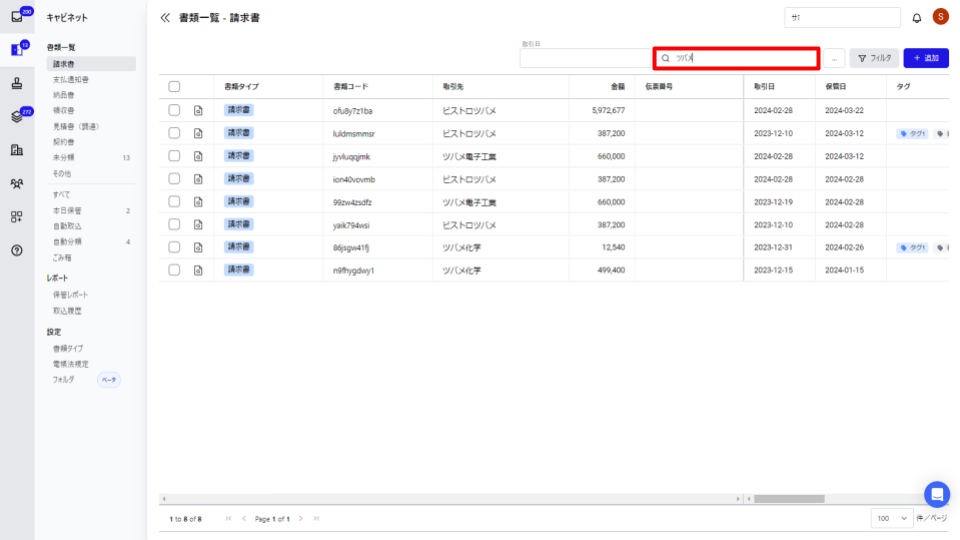Select 請求書 in the sidebar
Viewport: 960px width, 540px height.
pos(91,64)
